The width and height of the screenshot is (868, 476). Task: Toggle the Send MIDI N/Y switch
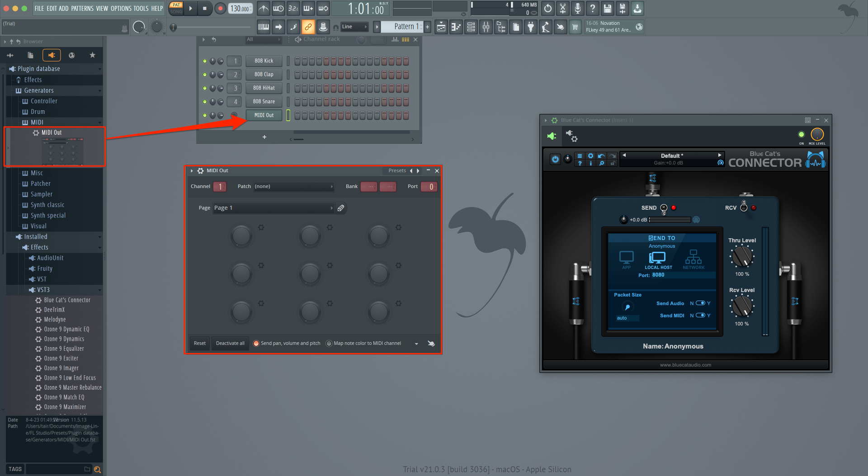(700, 315)
